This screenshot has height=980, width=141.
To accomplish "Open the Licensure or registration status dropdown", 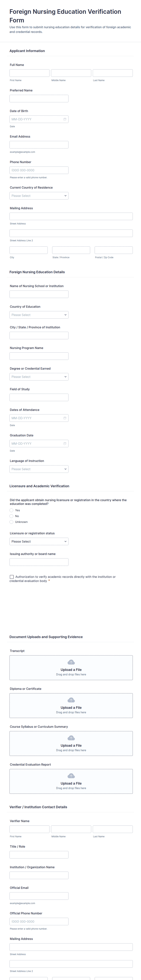I will point(39,541).
